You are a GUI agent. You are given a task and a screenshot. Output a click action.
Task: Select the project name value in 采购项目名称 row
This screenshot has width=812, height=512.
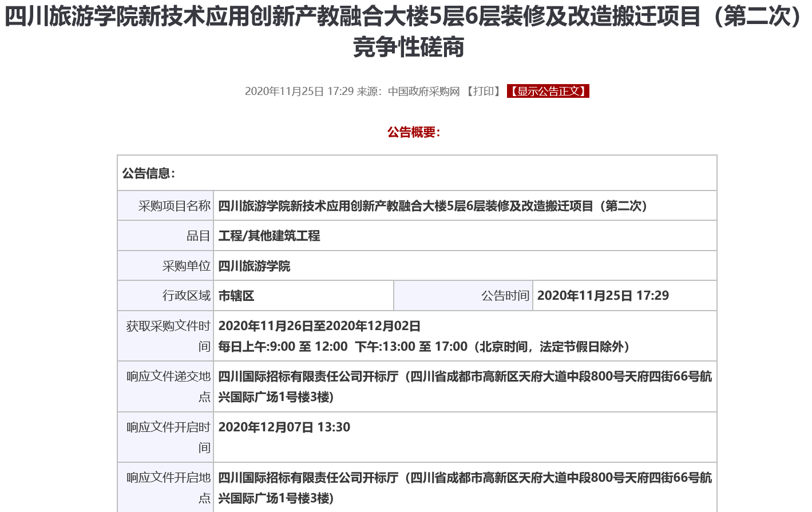[433, 206]
